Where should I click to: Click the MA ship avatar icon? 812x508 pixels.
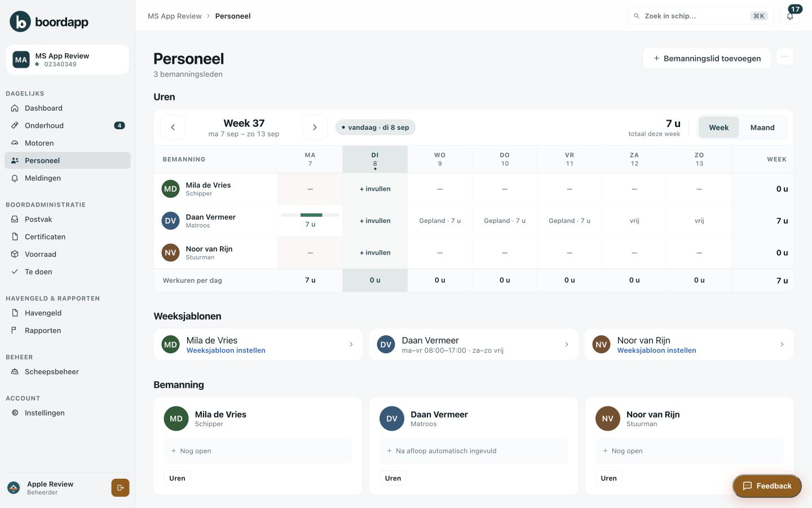point(21,59)
